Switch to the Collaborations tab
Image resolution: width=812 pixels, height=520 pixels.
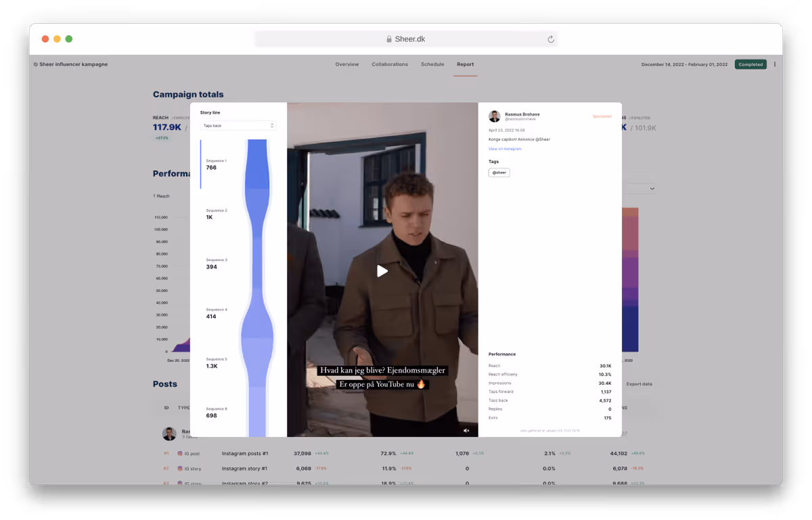pyautogui.click(x=390, y=64)
